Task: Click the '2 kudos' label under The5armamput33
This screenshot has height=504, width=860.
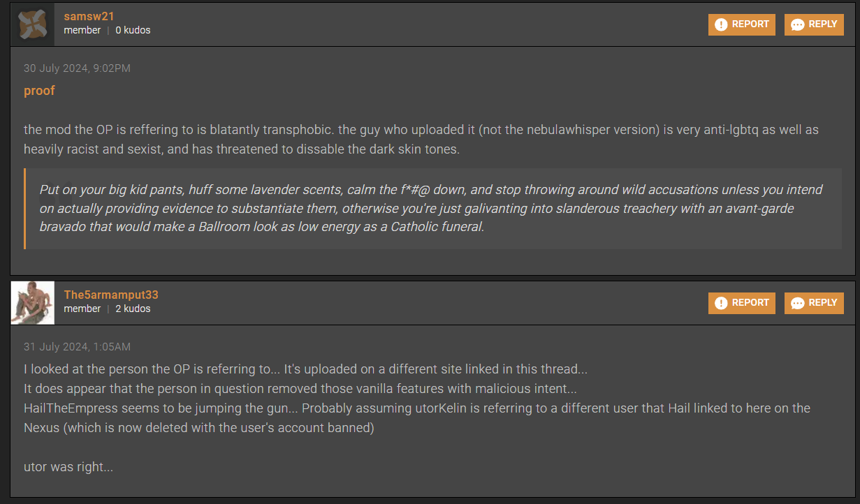Action: 133,309
